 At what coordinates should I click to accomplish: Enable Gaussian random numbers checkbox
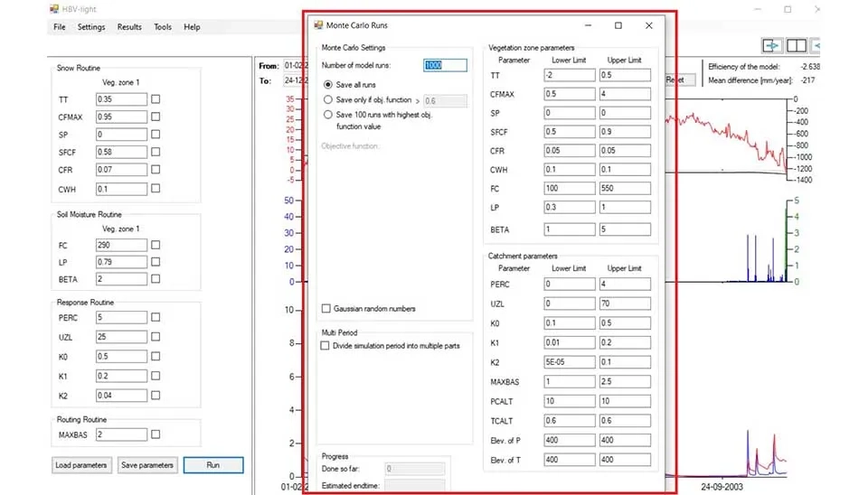326,309
